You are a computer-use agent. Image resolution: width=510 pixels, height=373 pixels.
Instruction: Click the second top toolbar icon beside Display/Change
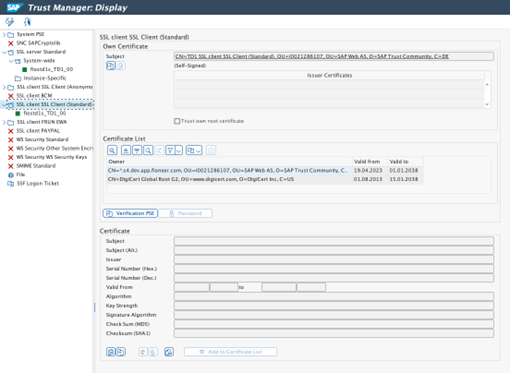(27, 22)
